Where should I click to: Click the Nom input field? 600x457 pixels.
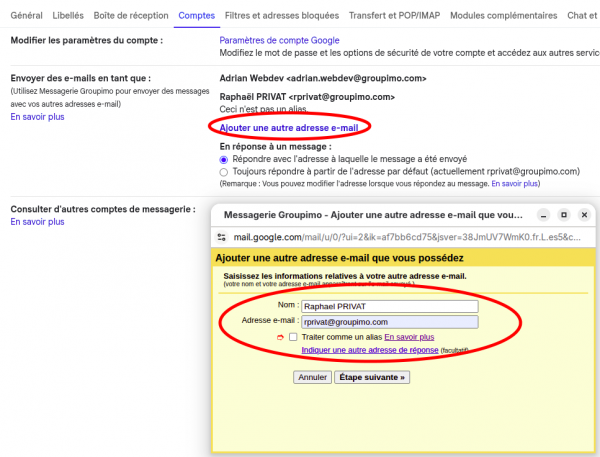[x=390, y=306]
